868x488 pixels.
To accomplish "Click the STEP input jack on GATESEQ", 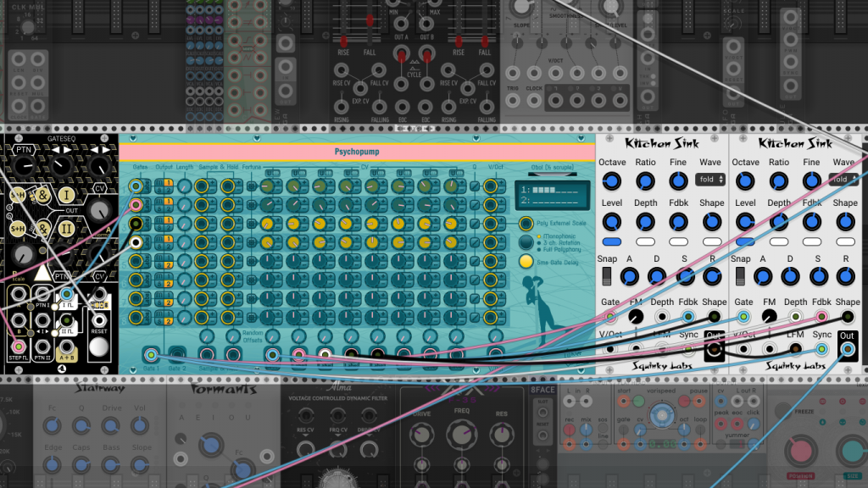I will (x=19, y=347).
